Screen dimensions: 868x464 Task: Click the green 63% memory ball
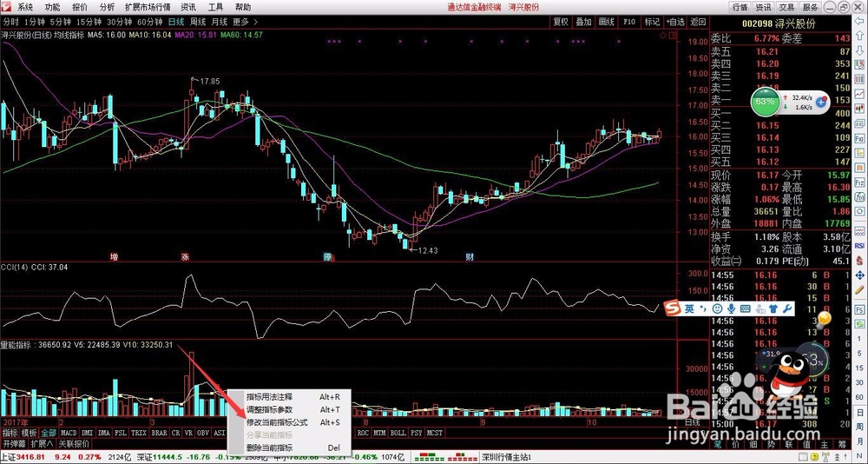click(765, 102)
